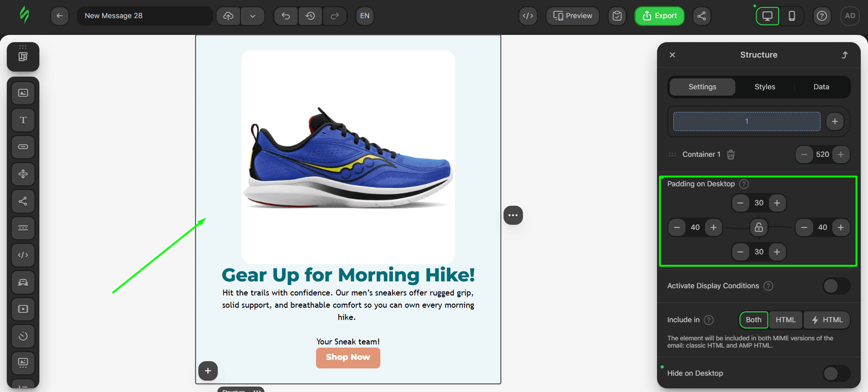This screenshot has width=868, height=392.
Task: Enable Hide on Desktop switch
Action: (836, 373)
